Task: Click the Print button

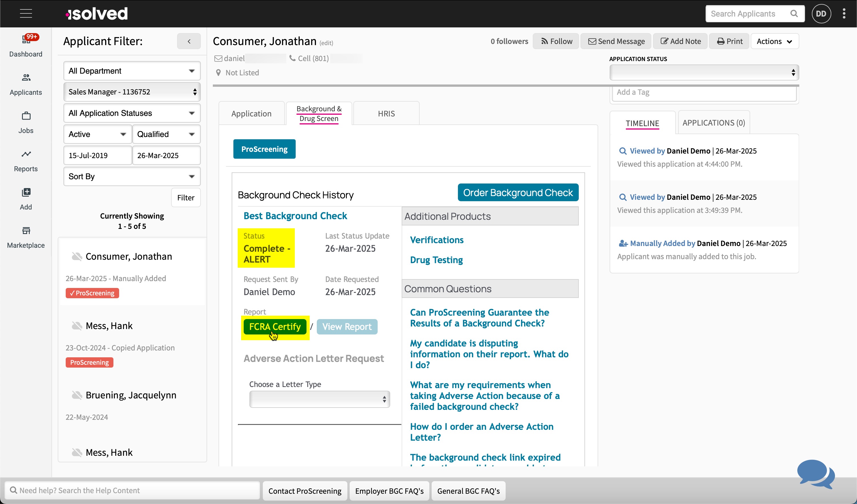Action: pyautogui.click(x=730, y=41)
